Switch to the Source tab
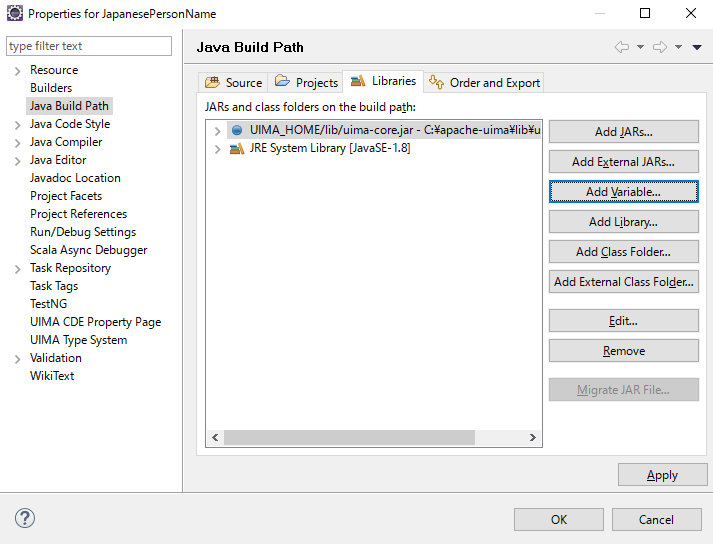 pyautogui.click(x=233, y=82)
